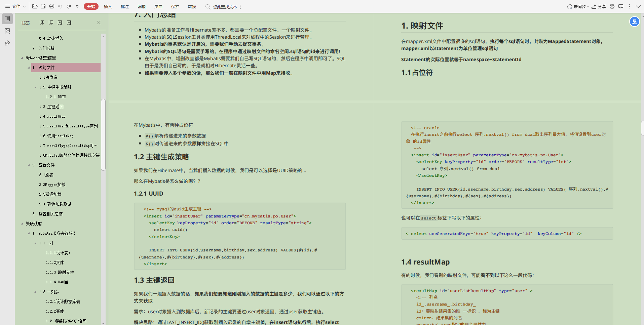644x325 pixels.
Task: Collapse the 1.2 一对多 bookmark node
Action: click(36, 292)
